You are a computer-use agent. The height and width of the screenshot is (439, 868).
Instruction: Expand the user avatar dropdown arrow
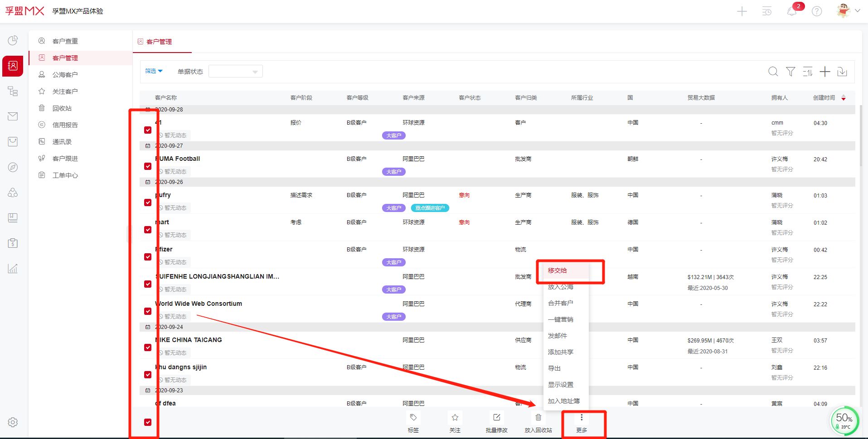(858, 11)
